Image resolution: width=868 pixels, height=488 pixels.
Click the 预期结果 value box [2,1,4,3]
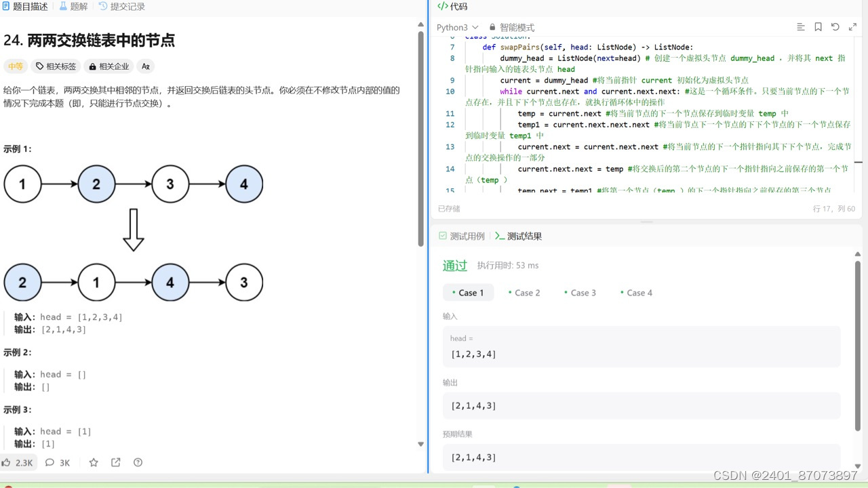pos(642,457)
